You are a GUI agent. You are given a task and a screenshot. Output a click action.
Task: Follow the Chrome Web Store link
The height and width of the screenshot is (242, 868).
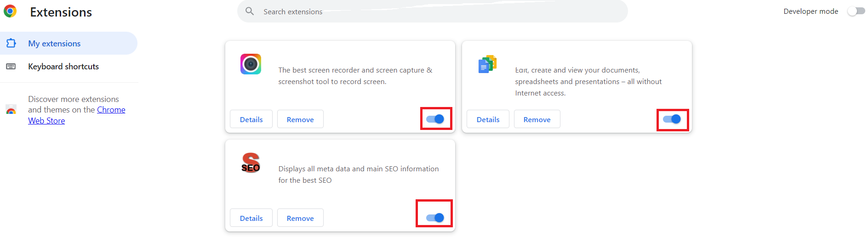click(x=77, y=115)
